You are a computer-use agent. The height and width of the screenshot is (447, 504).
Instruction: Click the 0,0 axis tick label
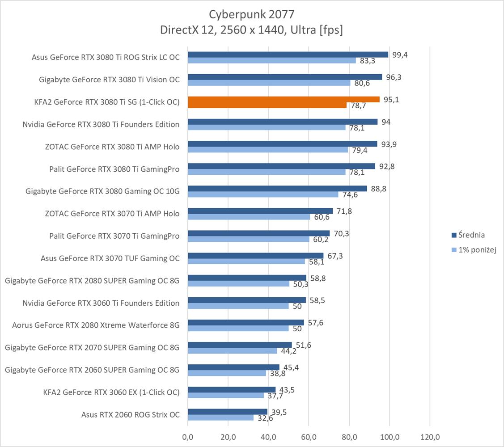(188, 436)
